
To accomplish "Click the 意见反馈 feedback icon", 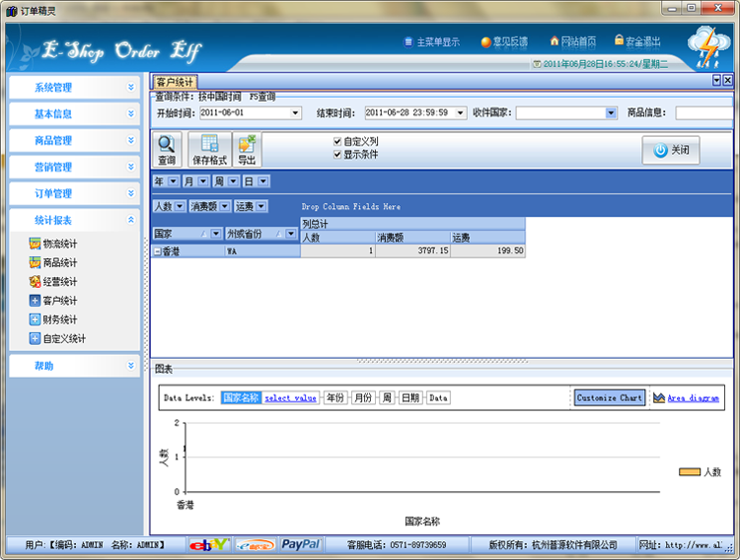I will (485, 42).
